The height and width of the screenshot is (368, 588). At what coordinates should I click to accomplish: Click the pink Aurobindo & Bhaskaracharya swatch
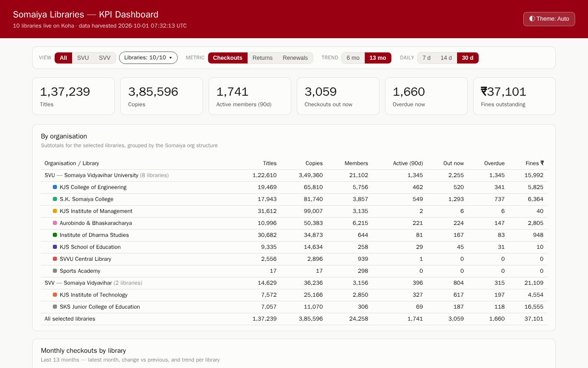(x=55, y=223)
